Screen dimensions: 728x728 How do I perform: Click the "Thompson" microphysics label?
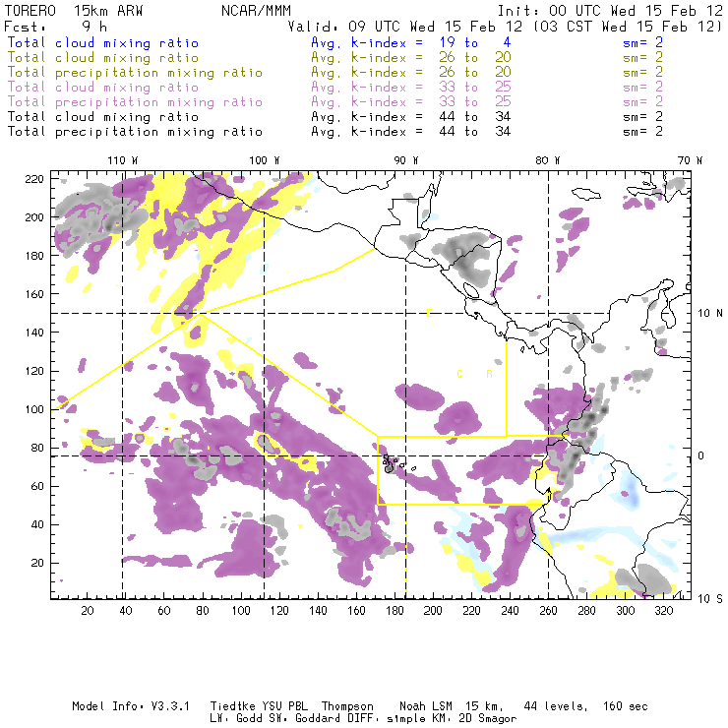(347, 706)
